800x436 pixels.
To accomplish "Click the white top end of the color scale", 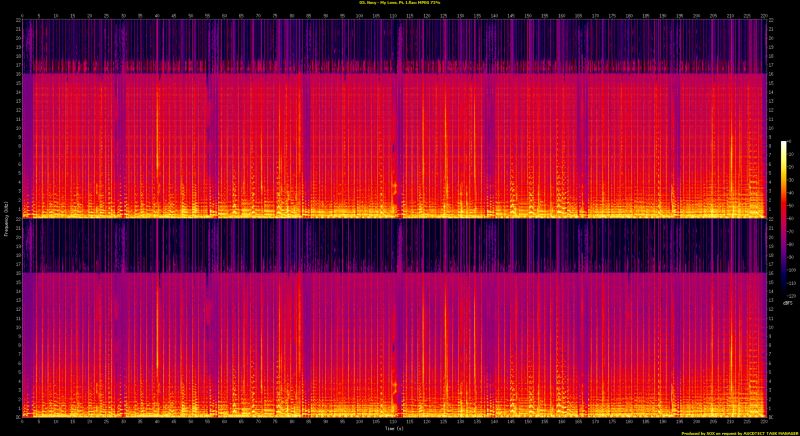I will pyautogui.click(x=784, y=144).
